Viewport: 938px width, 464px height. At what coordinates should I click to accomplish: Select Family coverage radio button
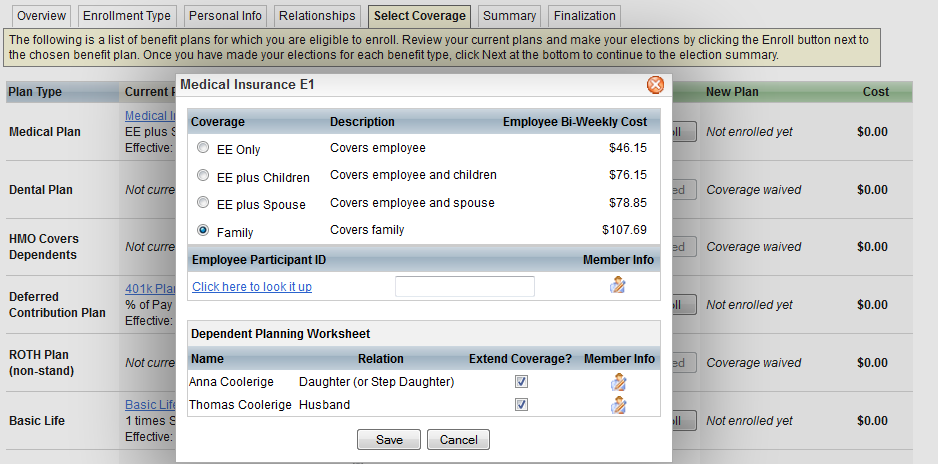204,231
